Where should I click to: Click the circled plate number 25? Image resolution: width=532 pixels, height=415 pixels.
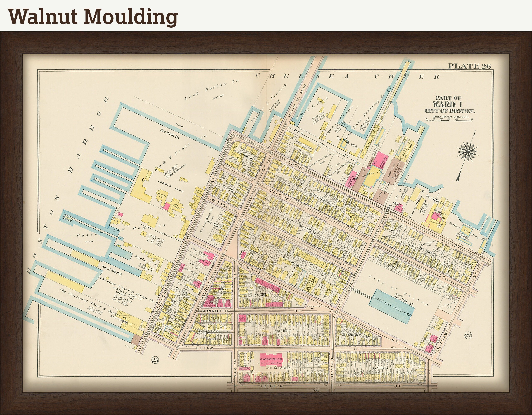[155, 360]
